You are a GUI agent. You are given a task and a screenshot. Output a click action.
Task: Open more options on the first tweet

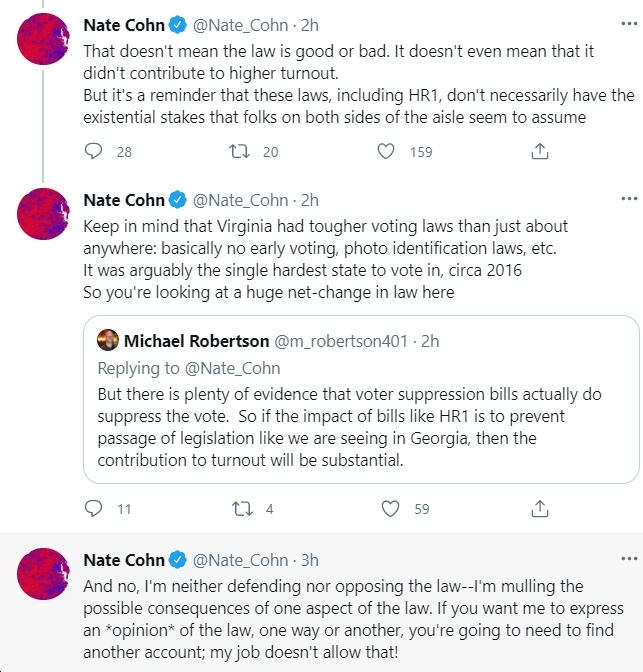coord(629,24)
